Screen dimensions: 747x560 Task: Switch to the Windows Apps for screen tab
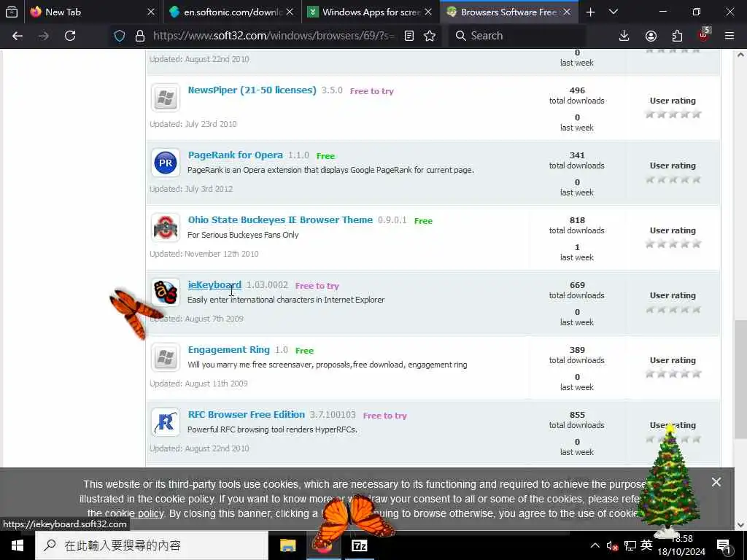tap(371, 12)
